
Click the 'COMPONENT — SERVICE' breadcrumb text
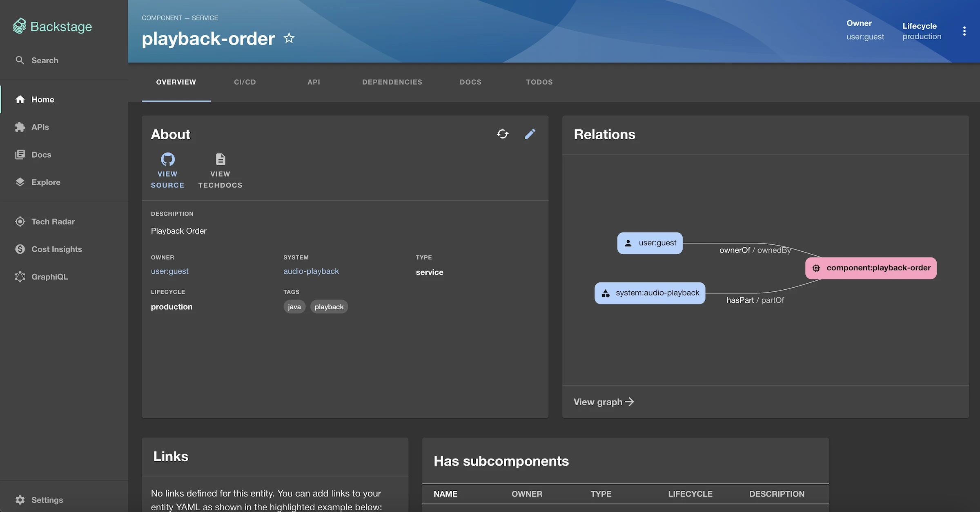click(x=180, y=18)
